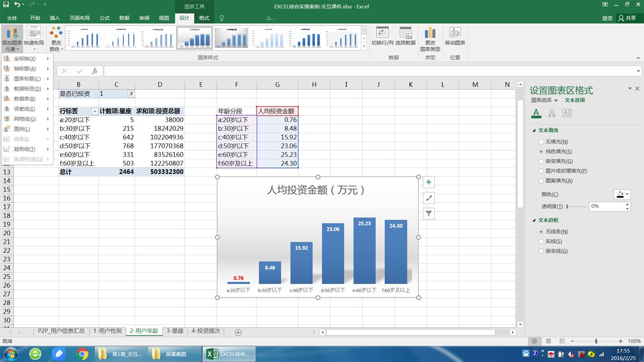Open the 图表选项 dropdown arrow
The height and width of the screenshot is (362, 644).
[556, 101]
